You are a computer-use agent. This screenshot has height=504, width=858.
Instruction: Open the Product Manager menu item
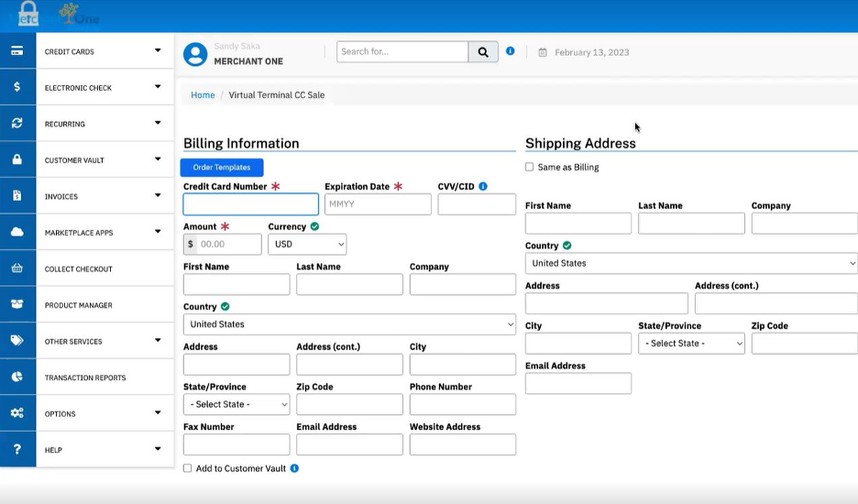[79, 305]
